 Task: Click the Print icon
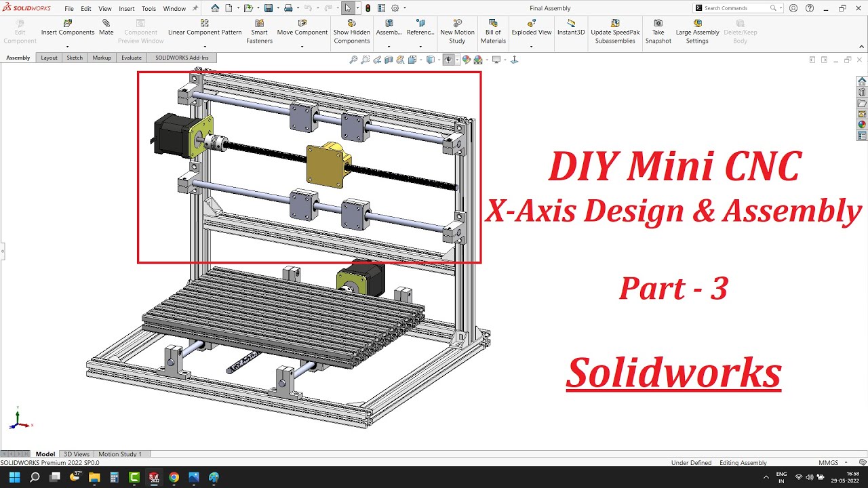tap(288, 8)
